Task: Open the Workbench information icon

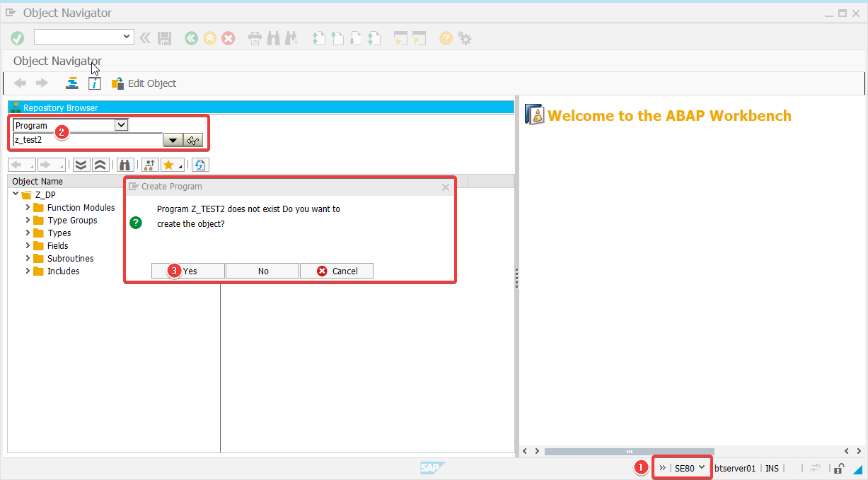Action: pos(94,83)
